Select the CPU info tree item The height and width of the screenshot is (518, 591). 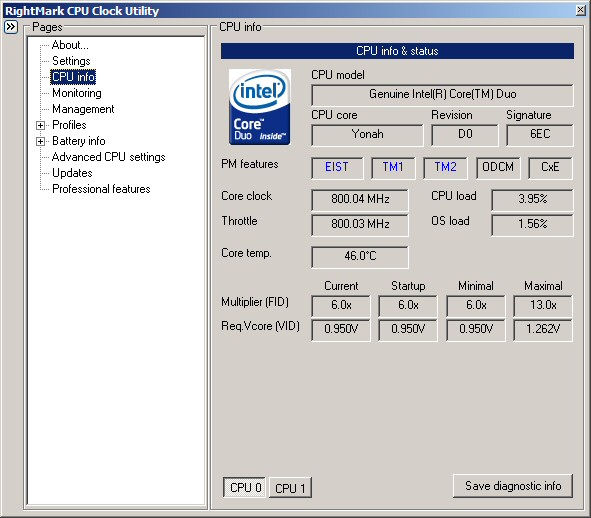point(73,77)
